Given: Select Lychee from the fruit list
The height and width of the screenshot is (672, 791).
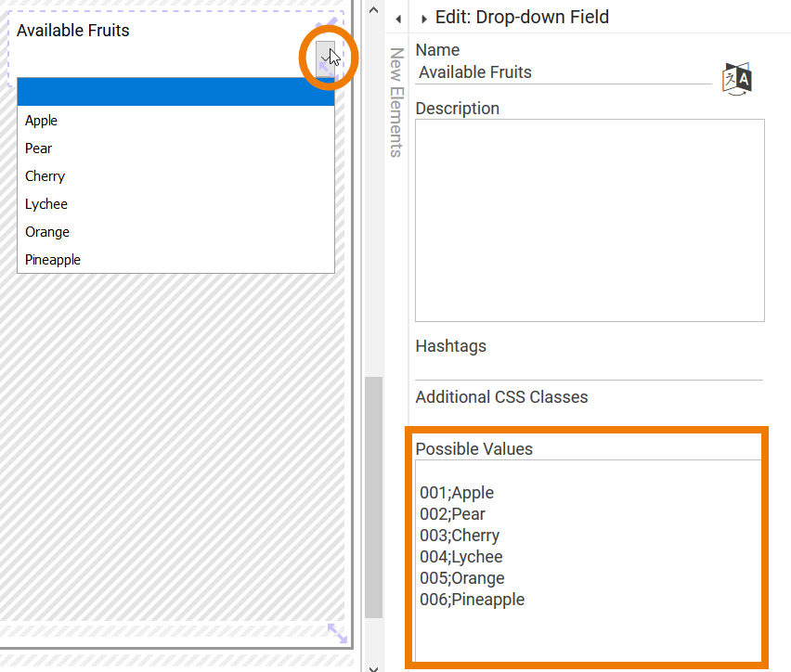Looking at the screenshot, I should pyautogui.click(x=46, y=203).
